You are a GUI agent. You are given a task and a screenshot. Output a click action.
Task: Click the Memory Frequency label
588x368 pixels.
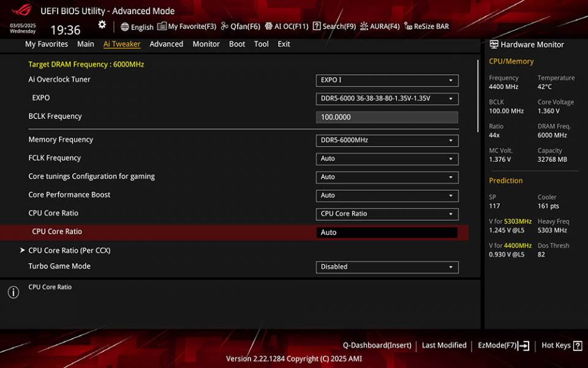61,140
